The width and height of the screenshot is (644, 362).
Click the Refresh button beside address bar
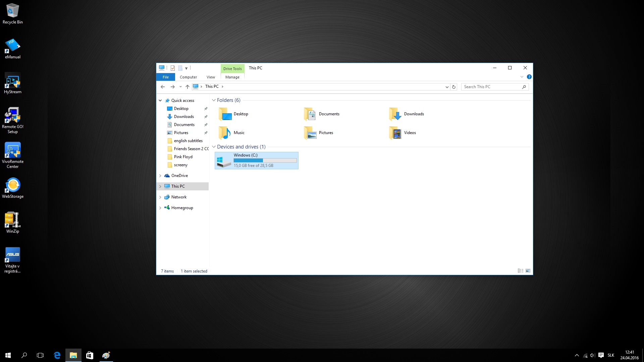454,87
